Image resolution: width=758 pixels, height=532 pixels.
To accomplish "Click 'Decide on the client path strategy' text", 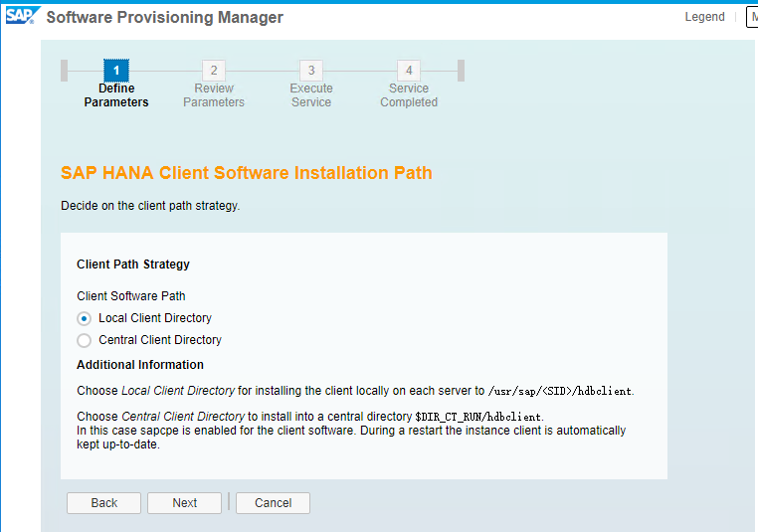I will pyautogui.click(x=150, y=206).
